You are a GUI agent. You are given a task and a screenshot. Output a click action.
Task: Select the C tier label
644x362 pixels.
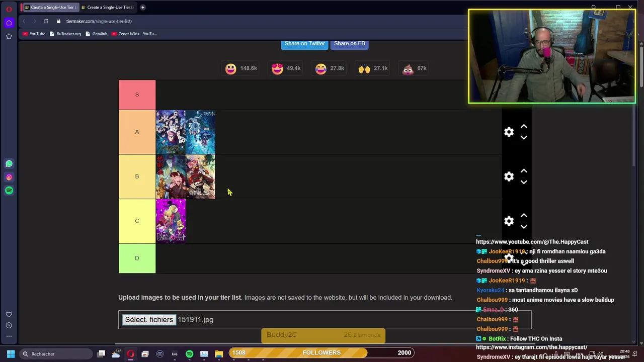pyautogui.click(x=137, y=221)
